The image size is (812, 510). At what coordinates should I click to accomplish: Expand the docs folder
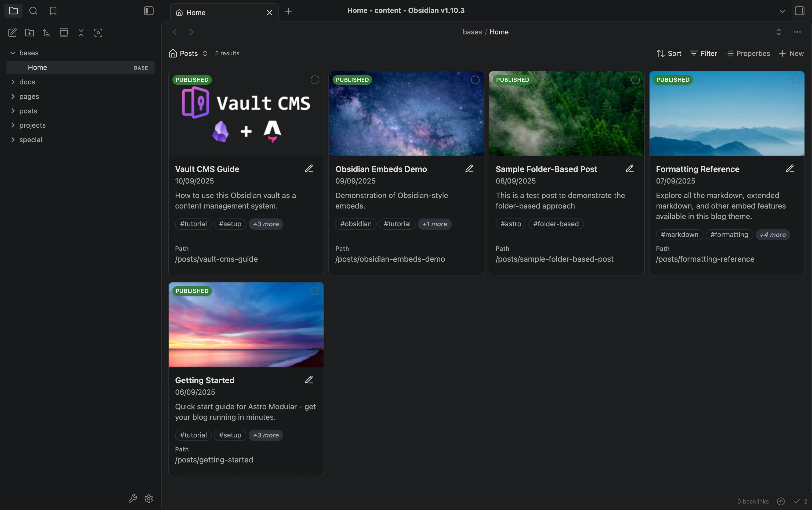point(13,82)
